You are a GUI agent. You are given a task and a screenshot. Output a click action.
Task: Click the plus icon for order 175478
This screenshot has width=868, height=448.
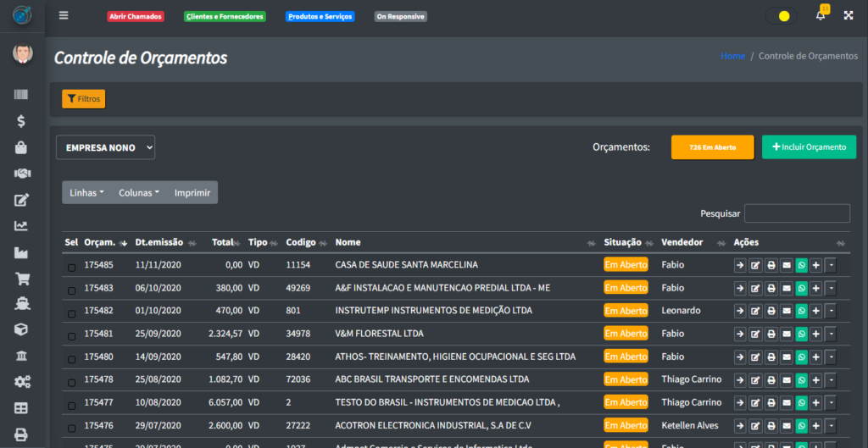click(815, 379)
